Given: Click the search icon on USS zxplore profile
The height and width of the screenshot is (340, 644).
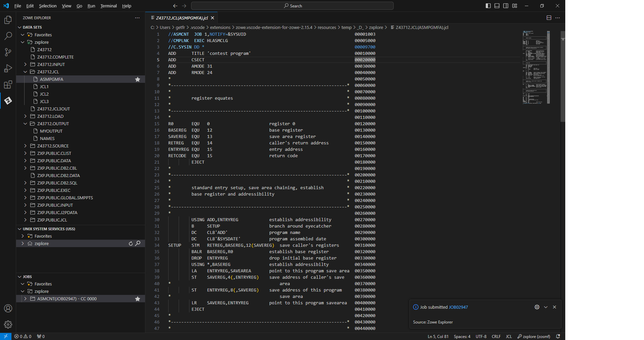Looking at the screenshot, I should 138,243.
